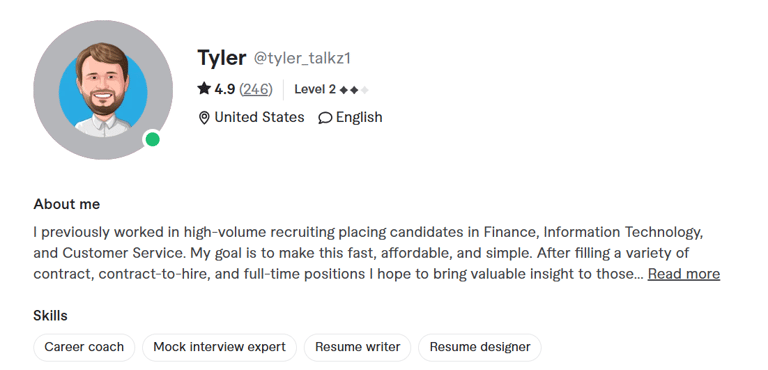Select the Mock interview expert tag
The image size is (768, 370).
[x=219, y=347]
